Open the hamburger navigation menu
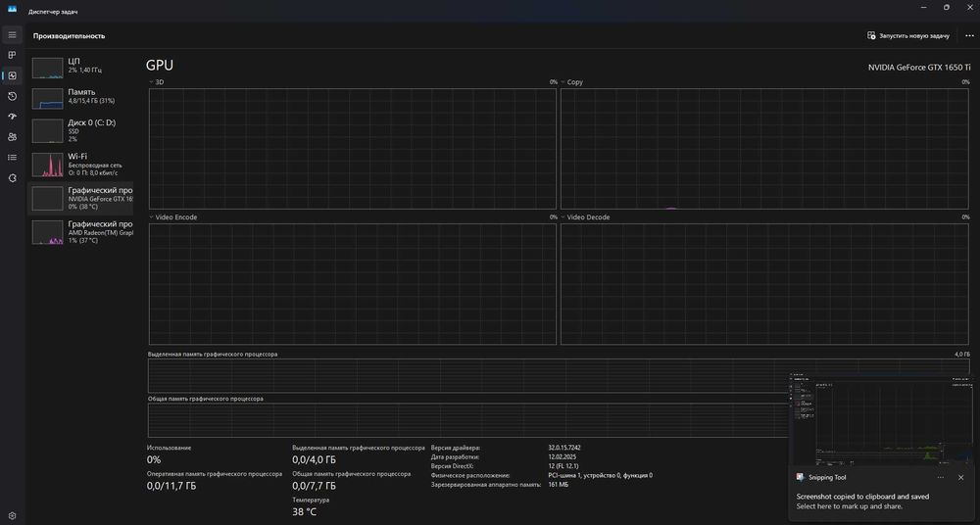 [12, 35]
